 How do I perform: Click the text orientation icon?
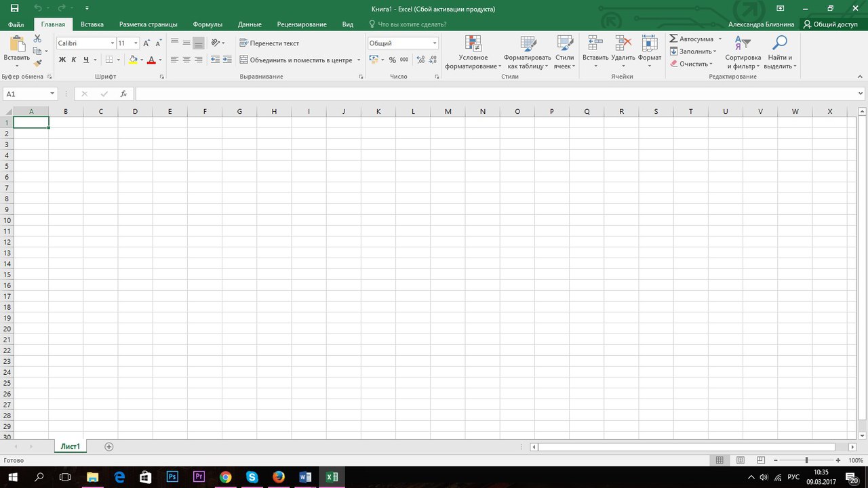(216, 43)
